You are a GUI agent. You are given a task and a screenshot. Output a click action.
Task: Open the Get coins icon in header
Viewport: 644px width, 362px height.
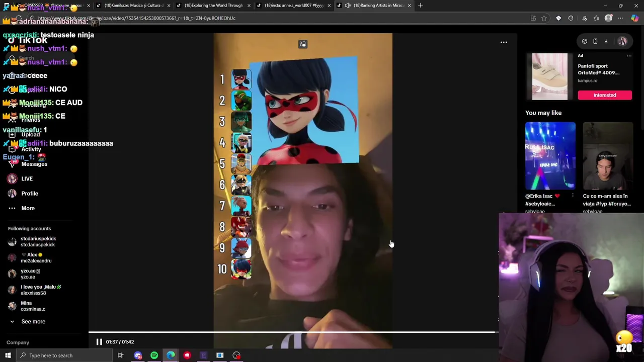pos(585,41)
